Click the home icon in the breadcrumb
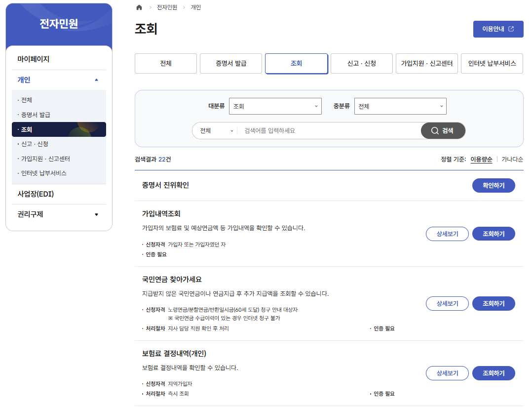This screenshot has height=409, width=532. pyautogui.click(x=139, y=7)
